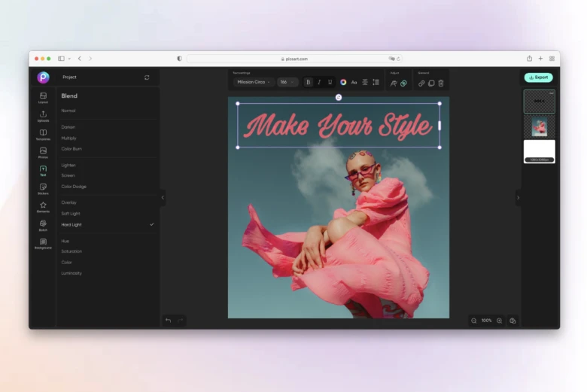Select the checked Hard Light blend mode
The width and height of the screenshot is (587, 392).
point(108,225)
